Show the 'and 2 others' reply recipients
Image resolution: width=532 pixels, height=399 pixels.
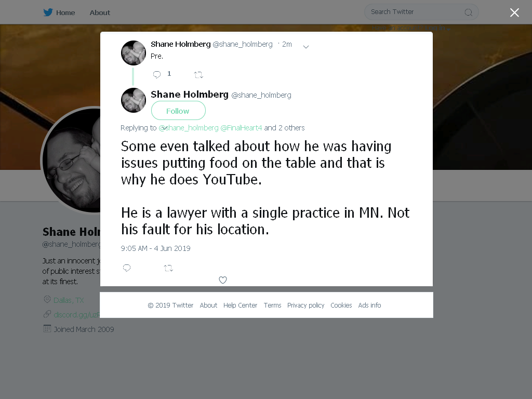click(x=284, y=128)
